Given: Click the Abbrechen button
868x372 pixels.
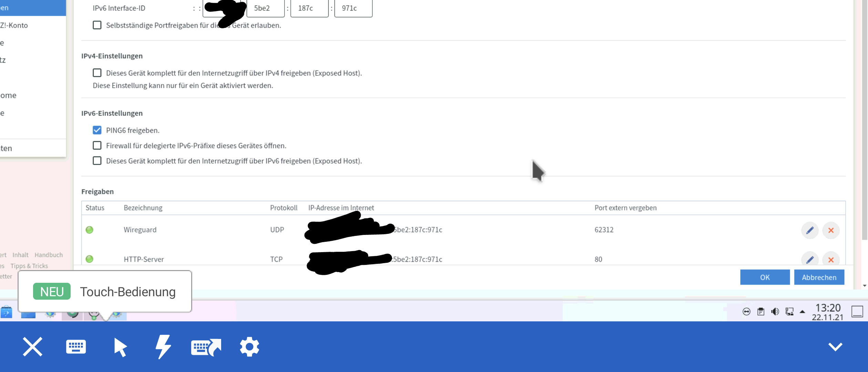Looking at the screenshot, I should pos(819,277).
